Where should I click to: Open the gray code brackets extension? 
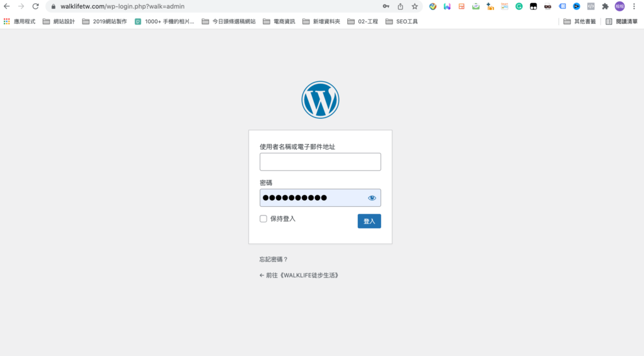point(591,6)
